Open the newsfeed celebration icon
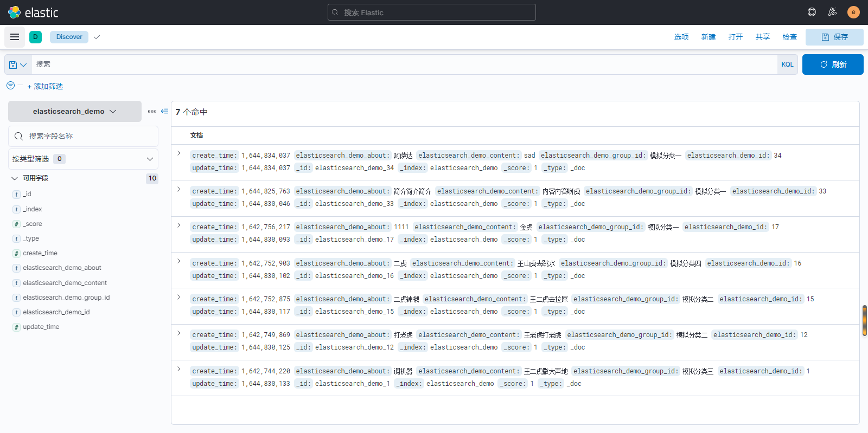This screenshot has height=433, width=868. (832, 12)
